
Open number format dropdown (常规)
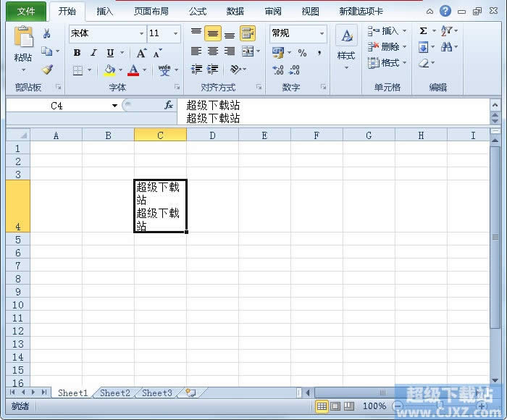tap(322, 33)
